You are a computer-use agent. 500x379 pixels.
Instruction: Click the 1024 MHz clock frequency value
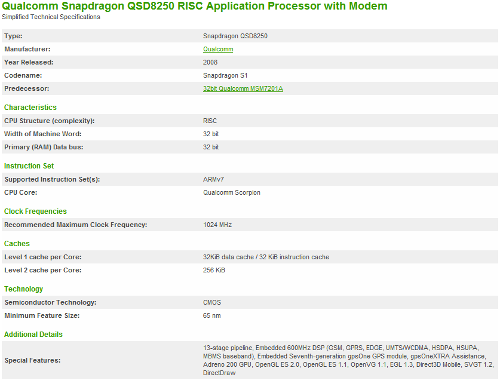pos(217,225)
